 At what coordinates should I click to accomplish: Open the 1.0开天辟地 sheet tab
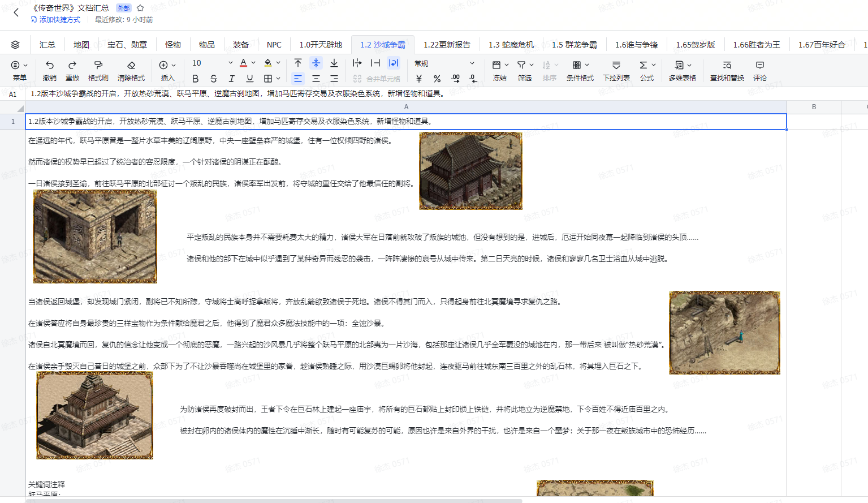[321, 45]
